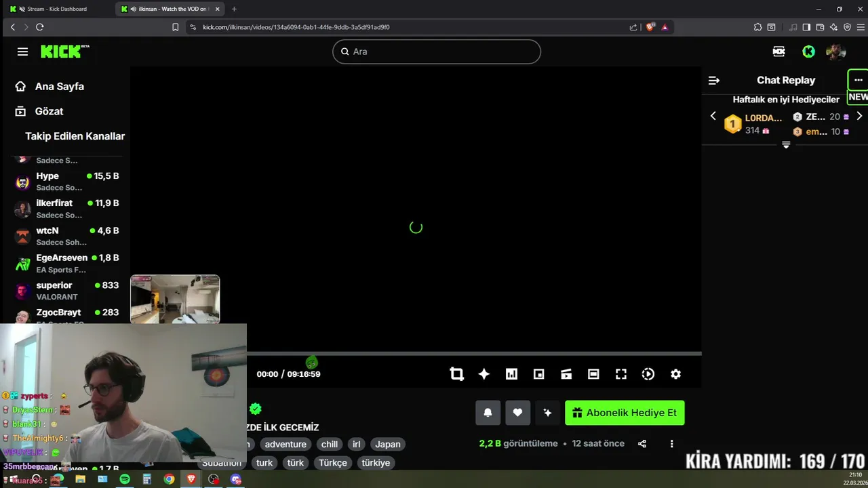Open a new browser tab
The image size is (868, 488).
pos(234,9)
